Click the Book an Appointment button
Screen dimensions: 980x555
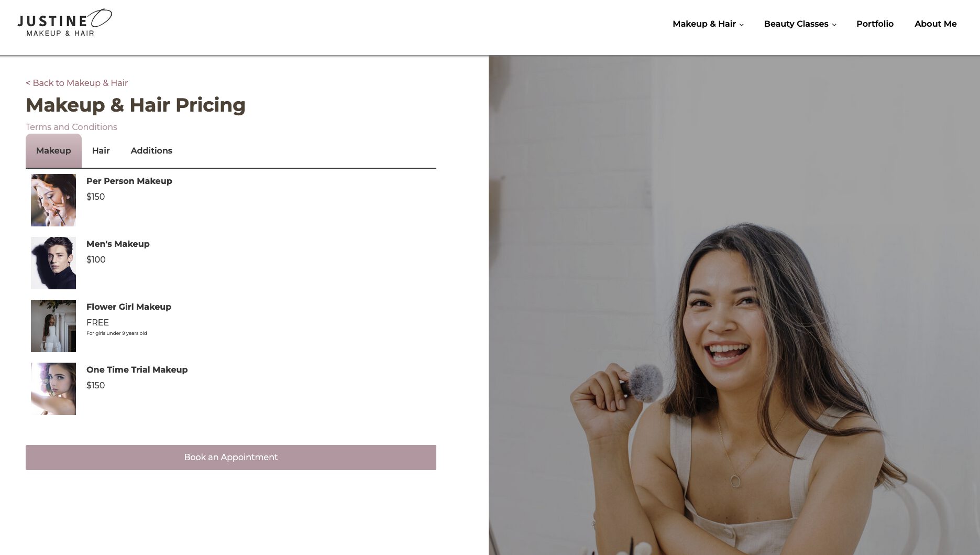tap(231, 458)
